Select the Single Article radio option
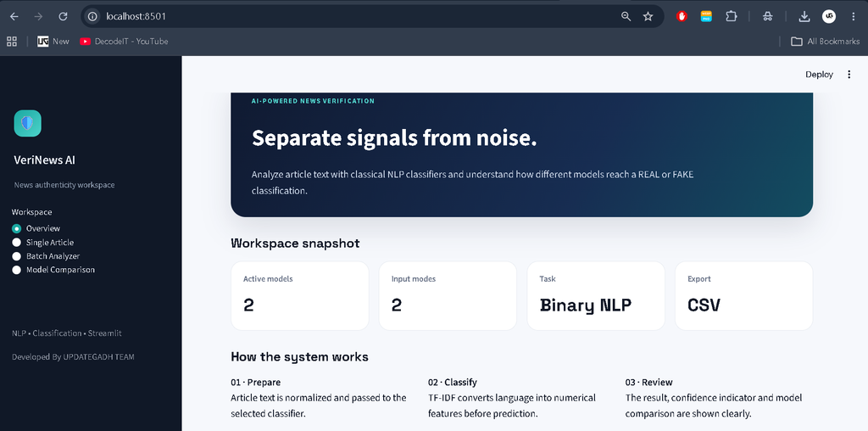 coord(42,242)
